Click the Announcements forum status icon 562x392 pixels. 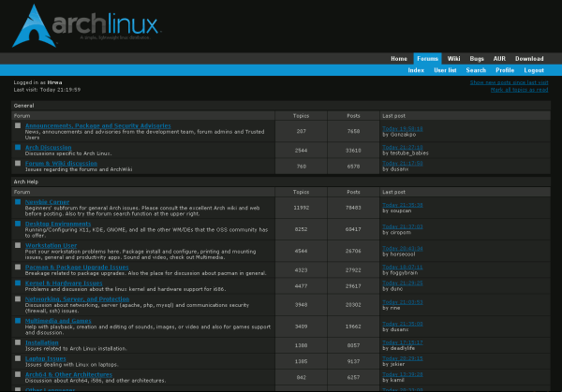(18, 125)
